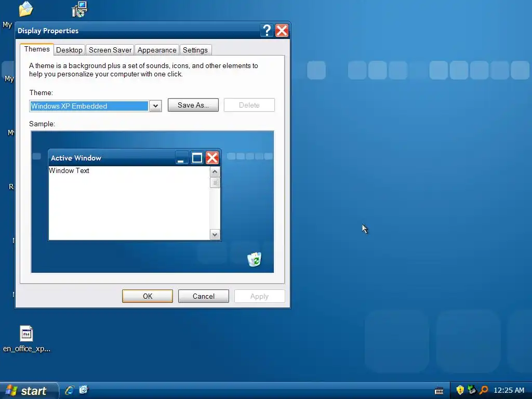Click the sample window scrollbar up arrow

click(x=215, y=171)
